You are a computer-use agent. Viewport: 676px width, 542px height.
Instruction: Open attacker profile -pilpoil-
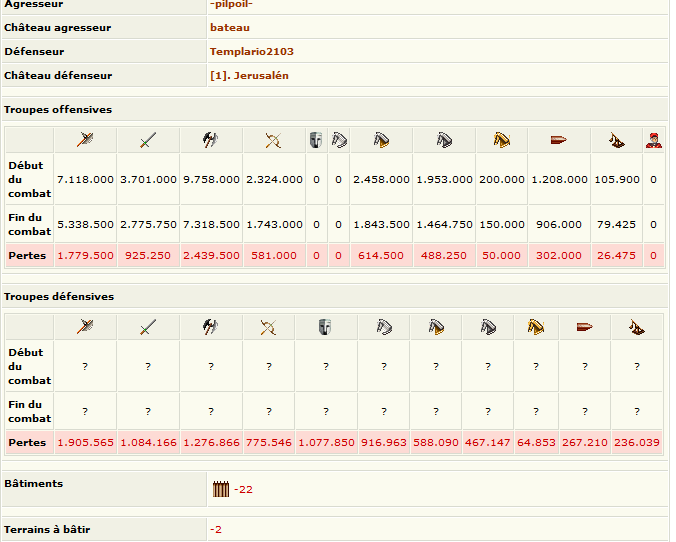pos(231,4)
